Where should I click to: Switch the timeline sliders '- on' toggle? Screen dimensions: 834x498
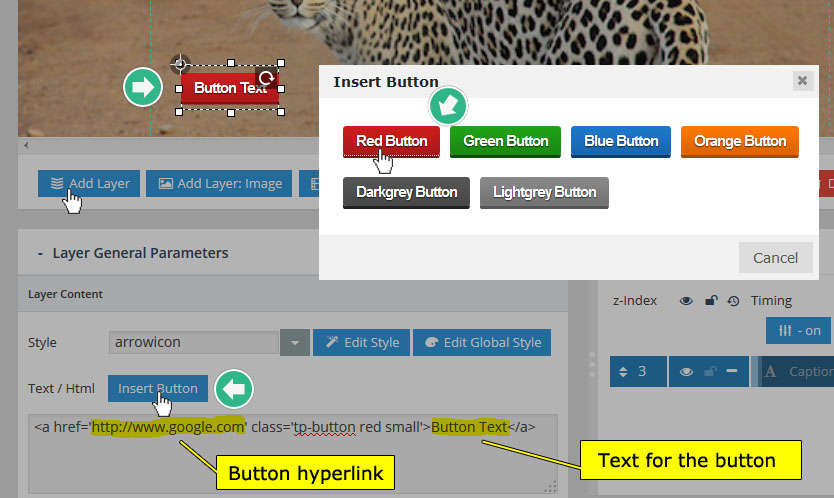pyautogui.click(x=797, y=331)
